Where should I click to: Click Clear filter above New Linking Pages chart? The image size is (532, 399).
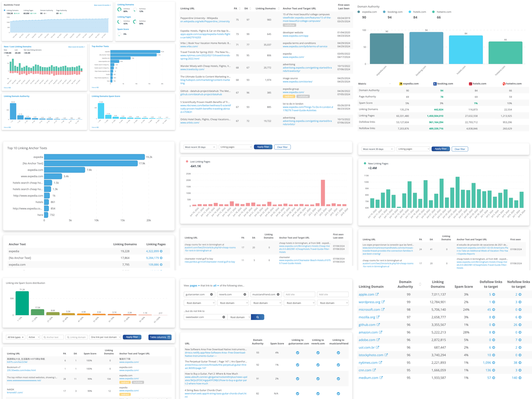click(460, 149)
